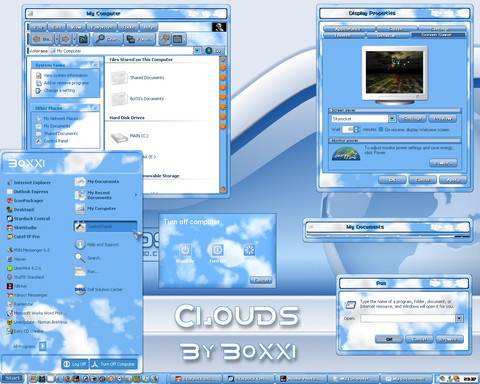
Task: Open the File menu in My Computer
Action: pos(39,27)
